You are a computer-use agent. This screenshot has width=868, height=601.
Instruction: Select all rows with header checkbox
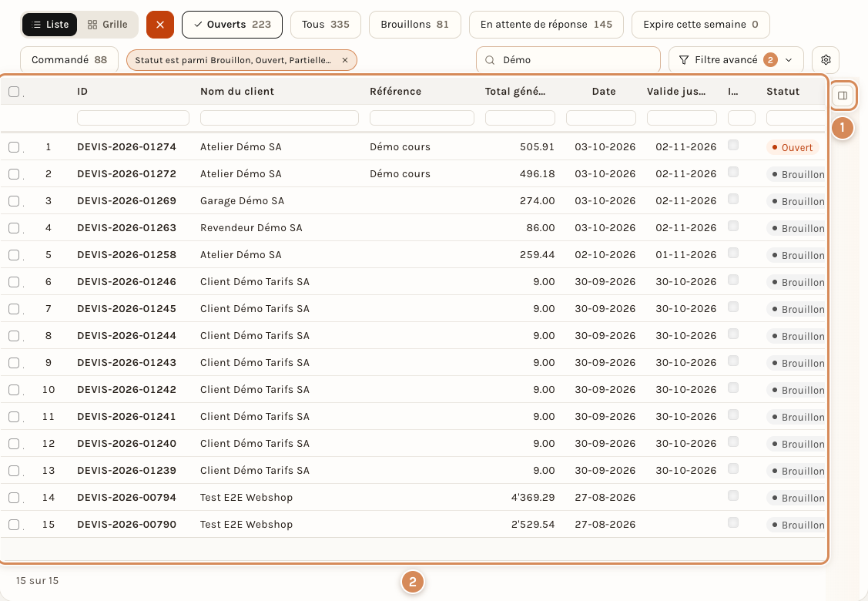(x=14, y=92)
